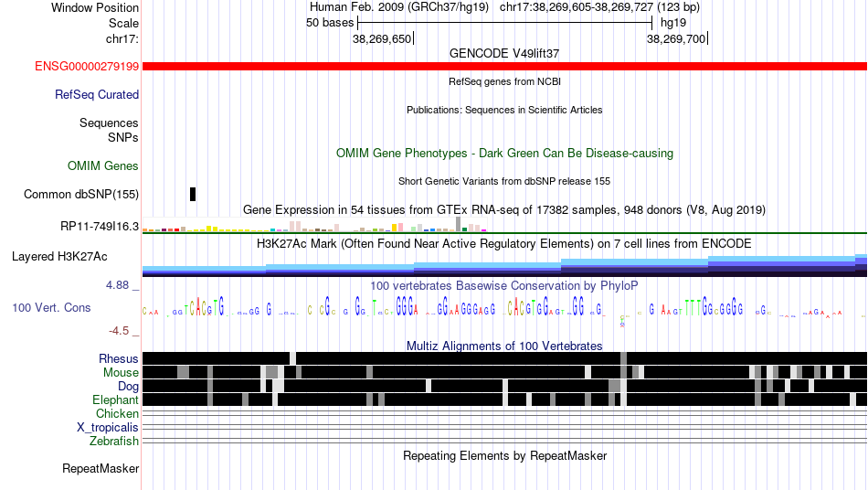The height and width of the screenshot is (490, 868).
Task: Click the Mouse alignment block row
Action: coord(504,372)
